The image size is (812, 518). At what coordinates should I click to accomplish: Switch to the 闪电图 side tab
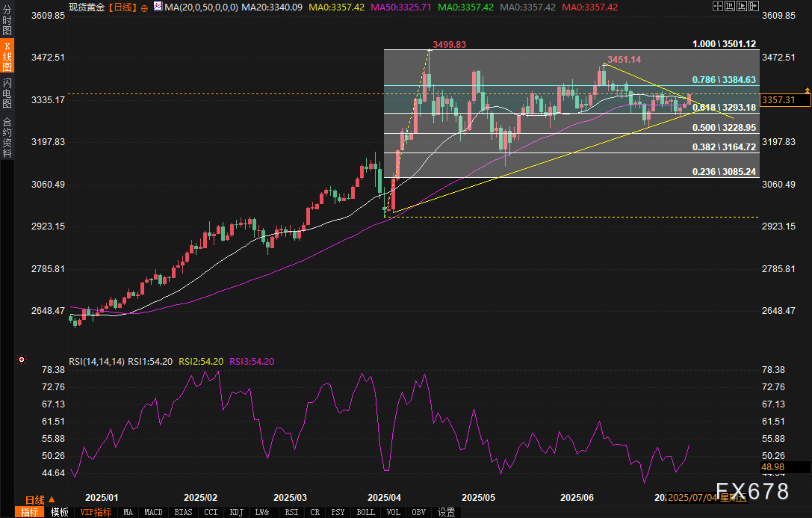coord(7,93)
